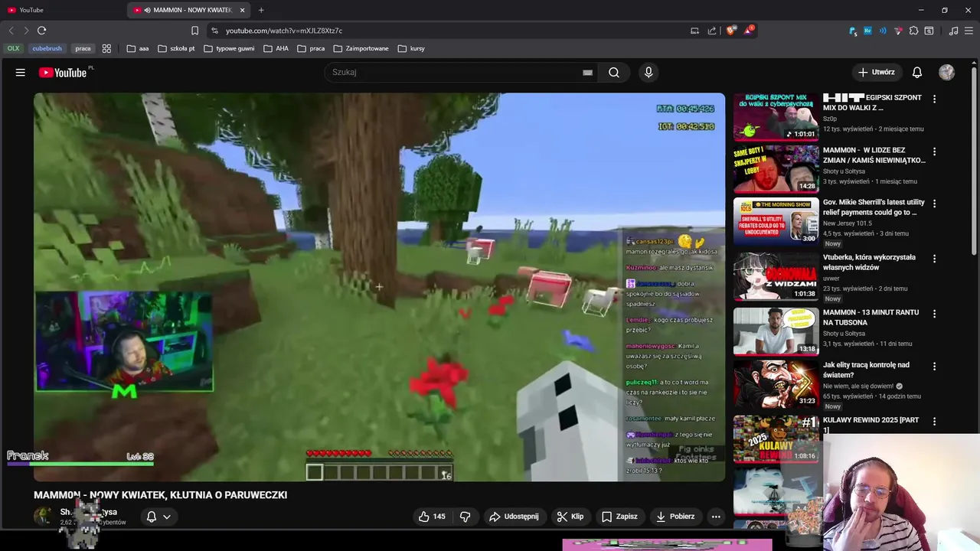Click the blue Re extension icon
The image size is (980, 551).
click(867, 31)
